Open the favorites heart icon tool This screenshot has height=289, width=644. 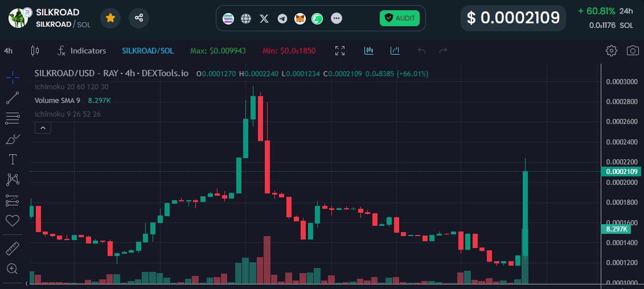[x=13, y=221]
